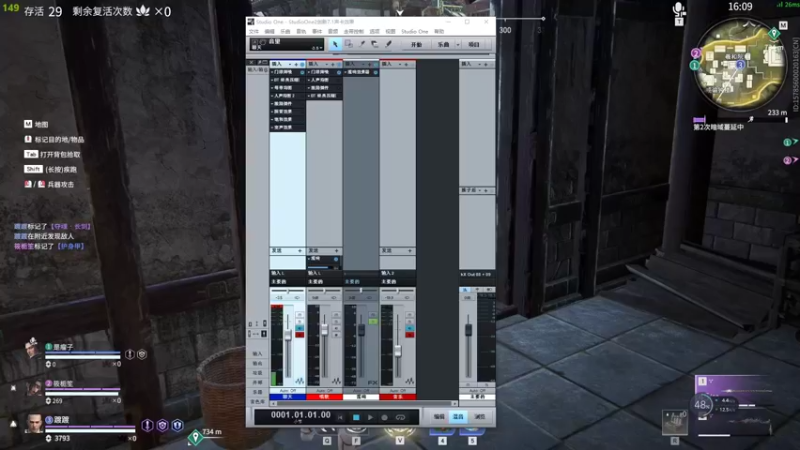The height and width of the screenshot is (450, 800).
Task: Add insert effect with plus on 混响 channel
Action: [x=369, y=64]
